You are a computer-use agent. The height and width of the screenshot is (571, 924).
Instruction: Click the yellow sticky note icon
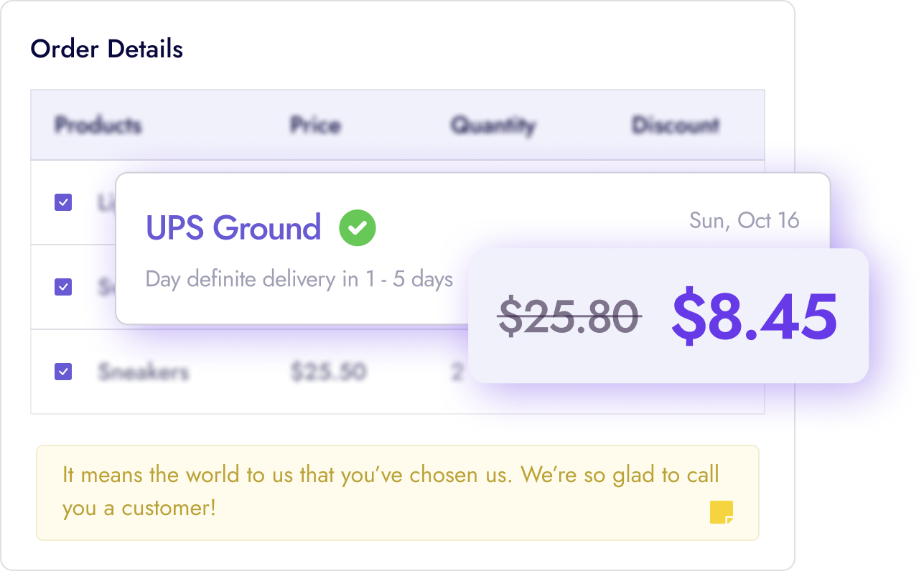click(720, 512)
